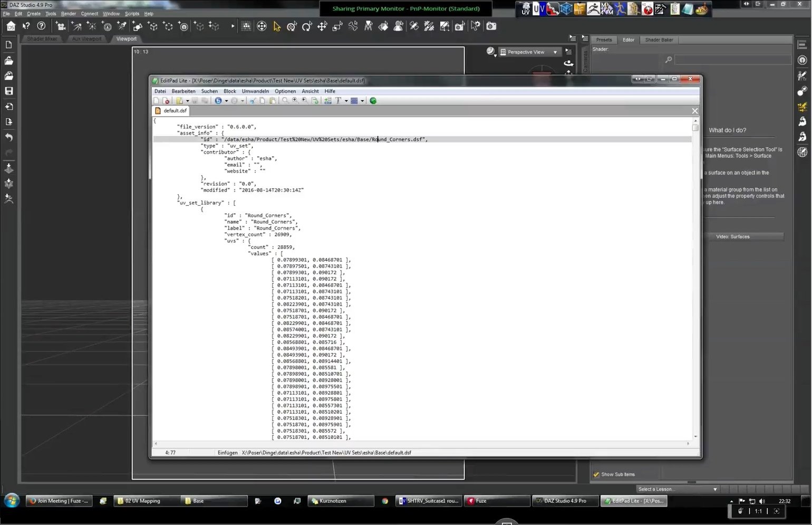Image resolution: width=812 pixels, height=525 pixels.
Task: Click the Undo arrow in DAZ left sidebar
Action: (x=8, y=137)
